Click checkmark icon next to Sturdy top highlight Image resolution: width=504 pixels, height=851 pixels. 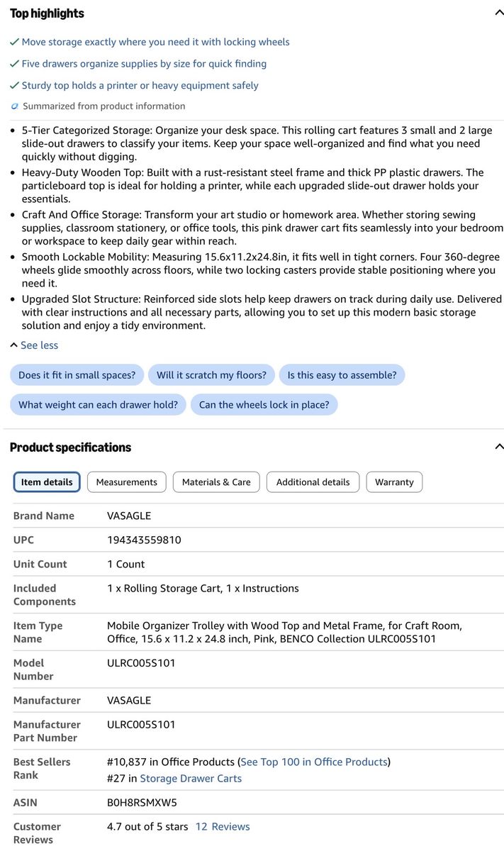(14, 85)
